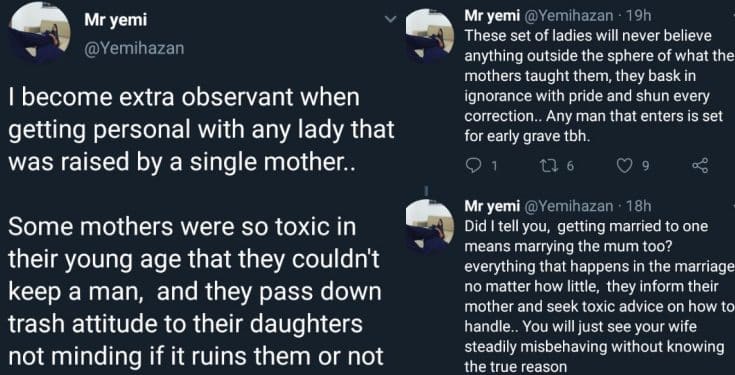Screen dimensions: 735x375
Task: Open the large "Mr yemi" name on the main tweet
Action: pyautogui.click(x=115, y=20)
